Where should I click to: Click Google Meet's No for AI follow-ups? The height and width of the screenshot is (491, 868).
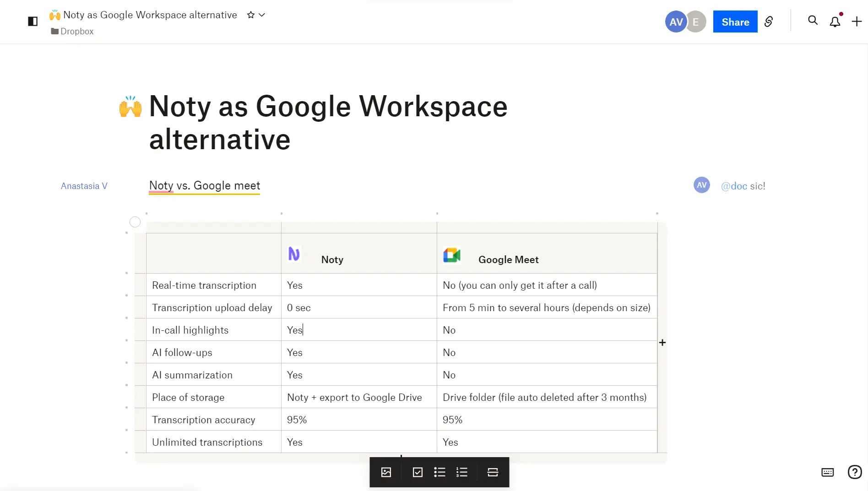(547, 352)
